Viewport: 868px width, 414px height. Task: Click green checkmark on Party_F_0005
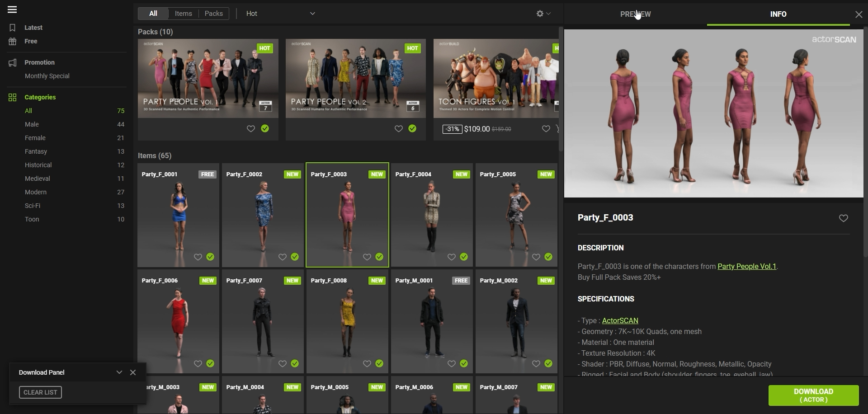point(548,257)
